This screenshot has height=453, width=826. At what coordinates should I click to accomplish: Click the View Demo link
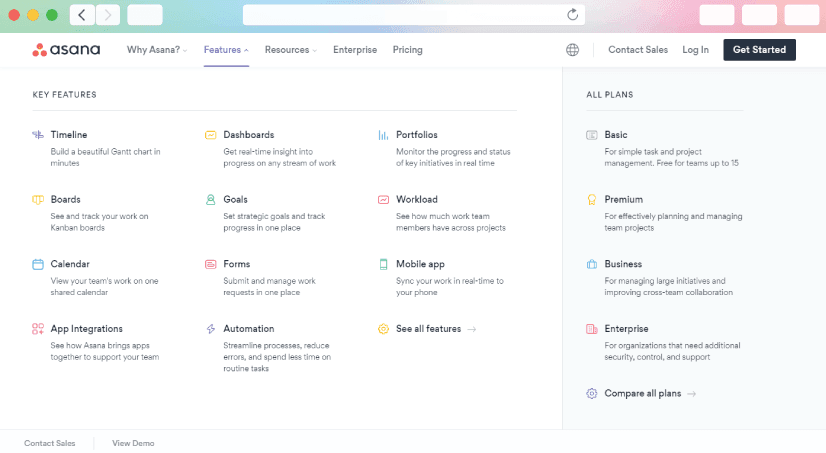coord(133,444)
